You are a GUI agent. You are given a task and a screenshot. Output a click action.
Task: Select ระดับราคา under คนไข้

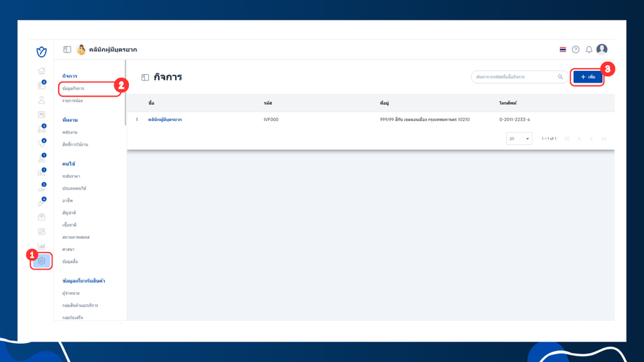coord(71,176)
